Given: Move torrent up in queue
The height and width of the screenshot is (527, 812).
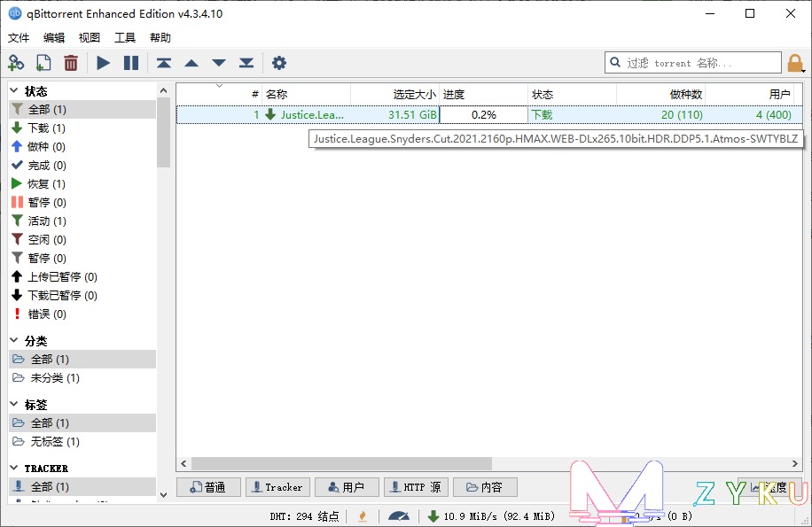Looking at the screenshot, I should click(x=191, y=63).
